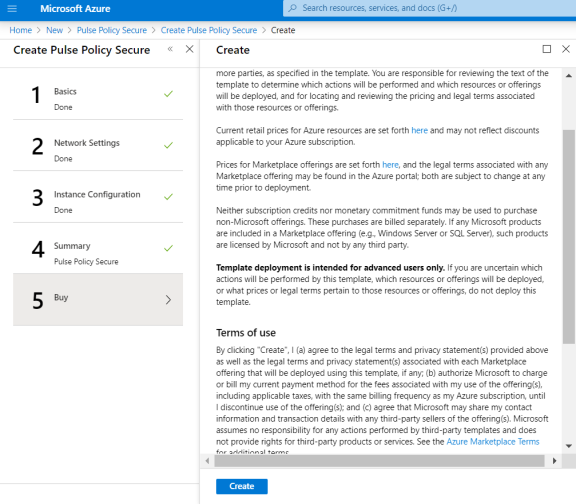576x504 pixels.
Task: Select step 3 Instance Configuration
Action: [x=98, y=197]
